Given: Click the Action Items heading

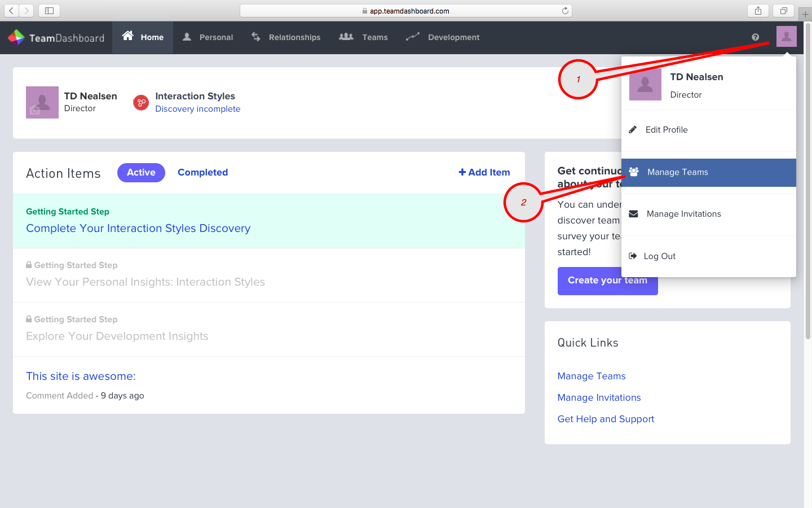Looking at the screenshot, I should [63, 173].
